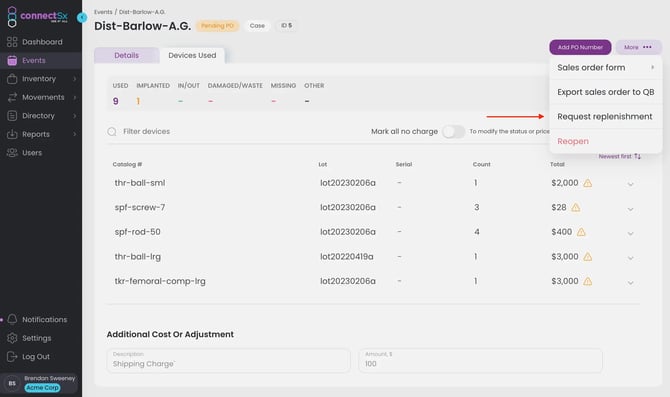Click BS user avatar
The image size is (670, 397).
pos(12,383)
